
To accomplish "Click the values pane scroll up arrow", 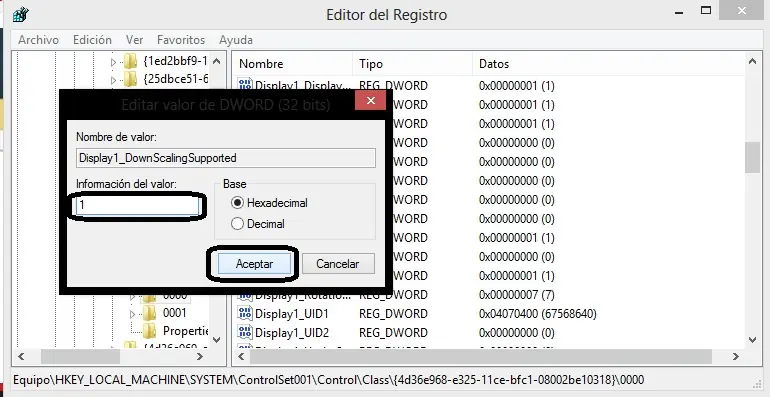I will (x=752, y=61).
